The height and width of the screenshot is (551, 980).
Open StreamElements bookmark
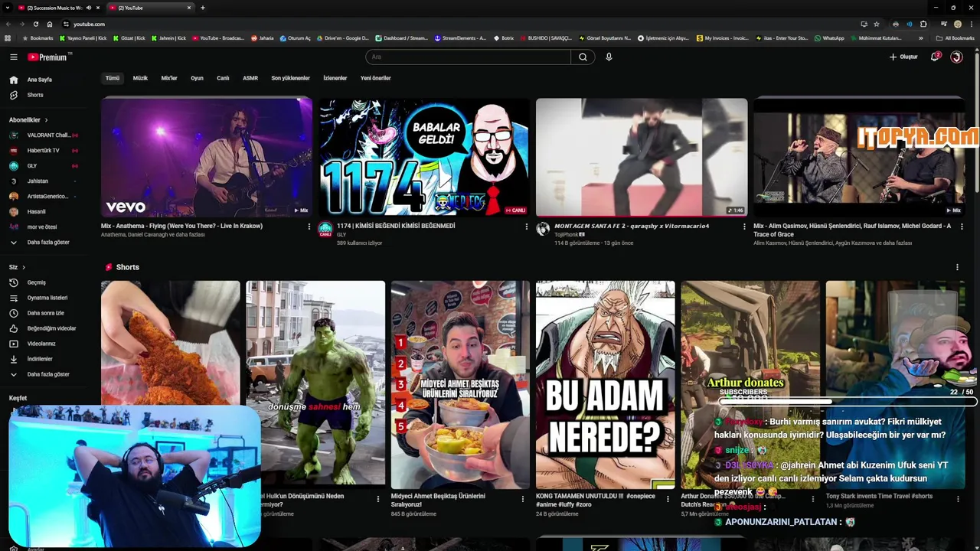pos(460,38)
